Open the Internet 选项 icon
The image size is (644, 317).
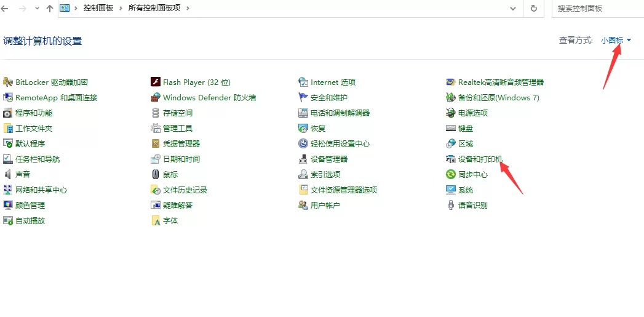[x=303, y=82]
